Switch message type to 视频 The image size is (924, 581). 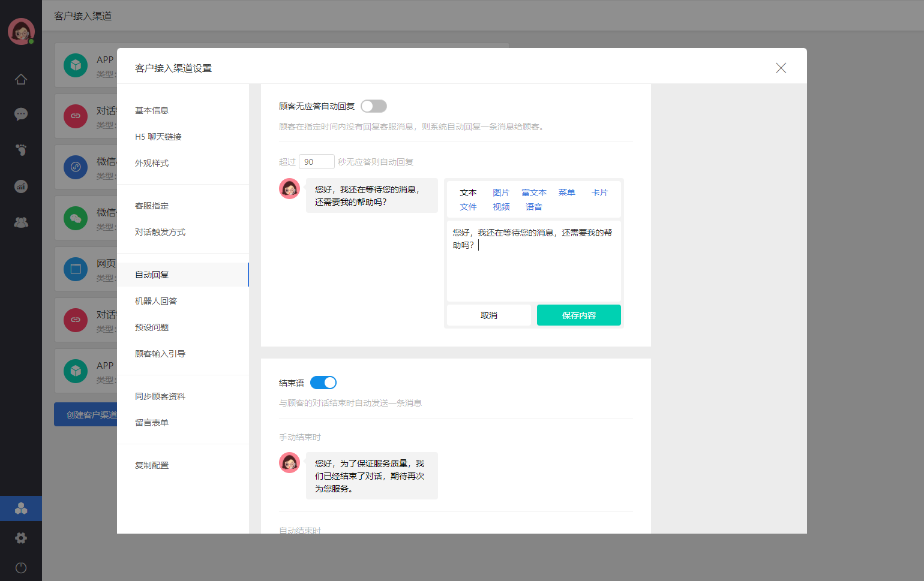click(x=501, y=207)
